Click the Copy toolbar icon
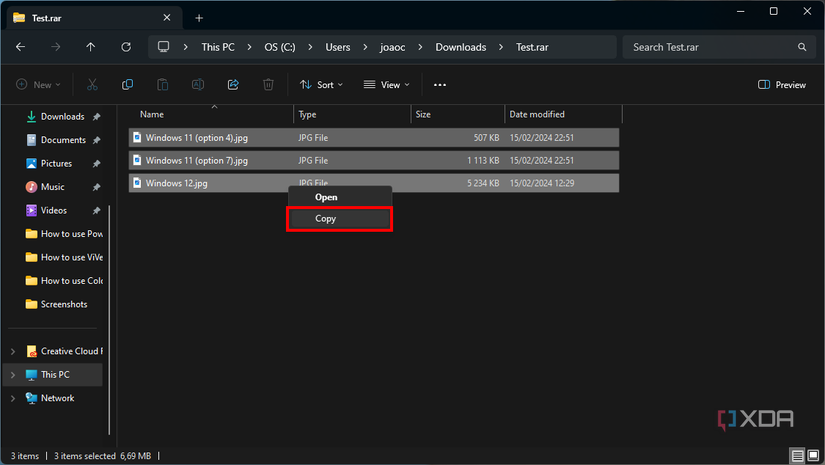Screen dimensions: 825x465 pos(127,85)
